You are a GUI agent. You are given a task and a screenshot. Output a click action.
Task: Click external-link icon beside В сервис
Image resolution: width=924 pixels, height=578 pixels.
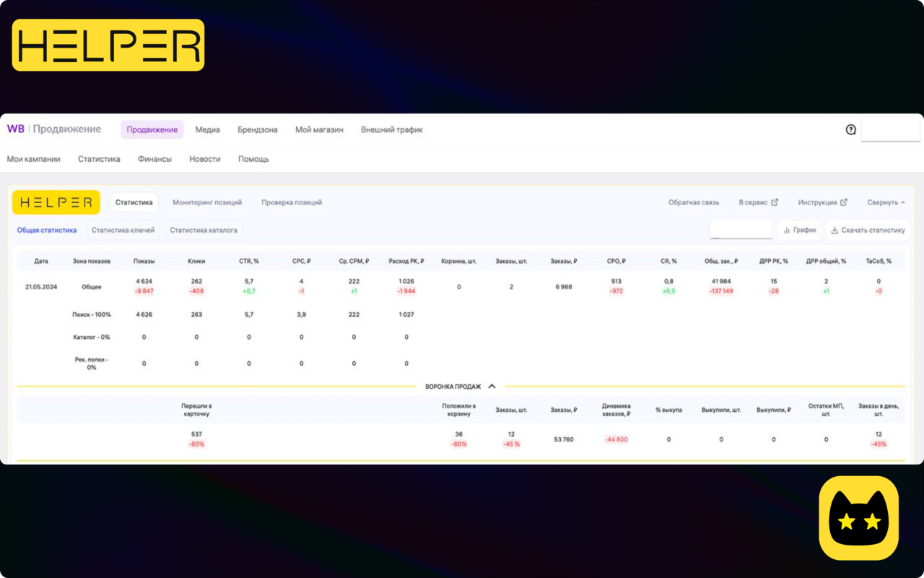click(x=775, y=202)
